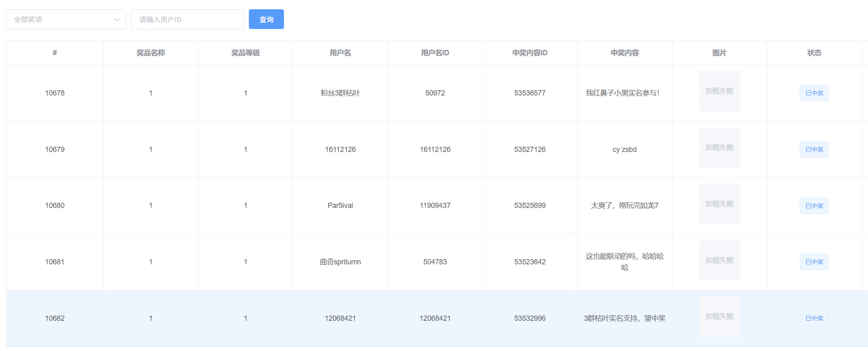The width and height of the screenshot is (868, 351).
Task: Click 已中奖 status tag in row 10679
Action: click(814, 150)
